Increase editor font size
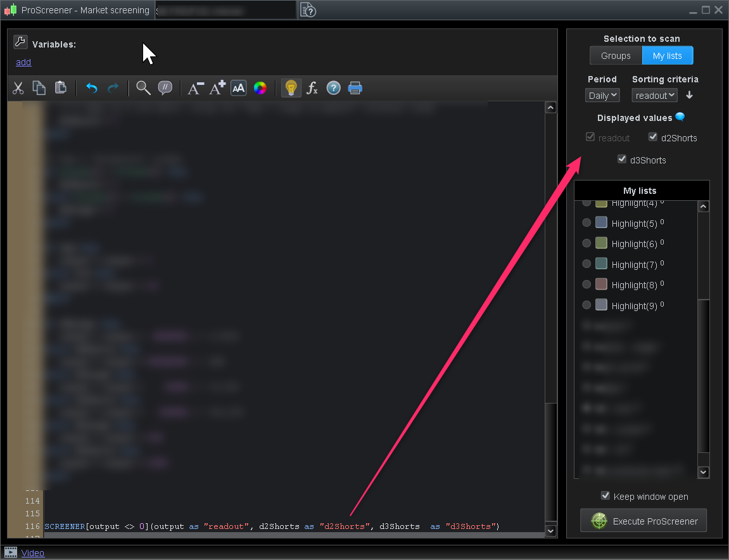729x560 pixels. 217,87
